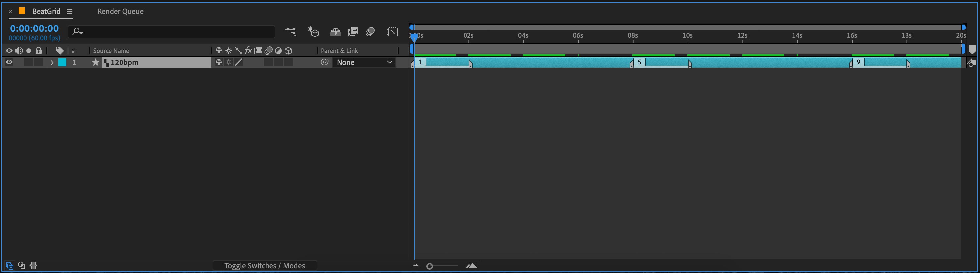Click the Adjustment Layer column header
The height and width of the screenshot is (273, 980).
[278, 51]
